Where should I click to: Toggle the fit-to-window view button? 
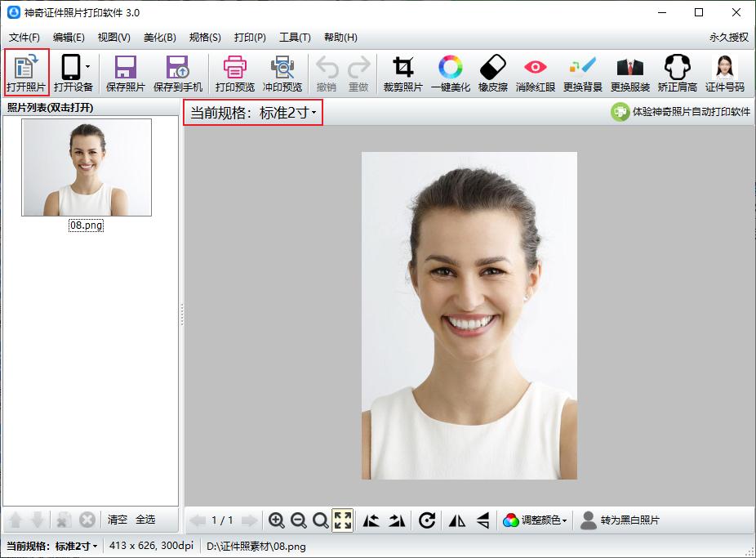343,520
